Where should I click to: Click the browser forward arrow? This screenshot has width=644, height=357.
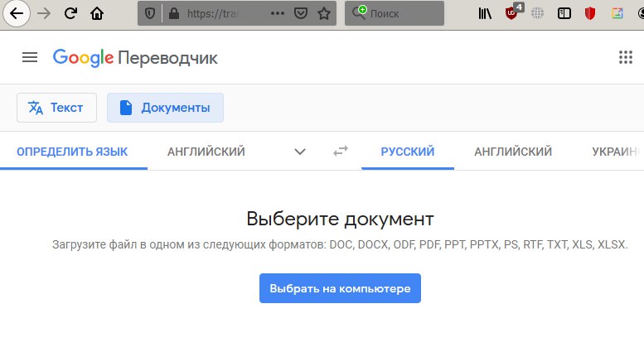pos(44,13)
